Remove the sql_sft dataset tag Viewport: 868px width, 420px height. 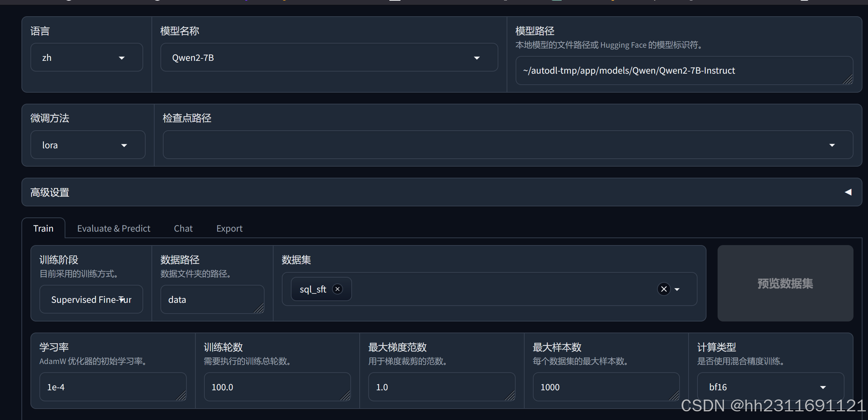pyautogui.click(x=338, y=289)
